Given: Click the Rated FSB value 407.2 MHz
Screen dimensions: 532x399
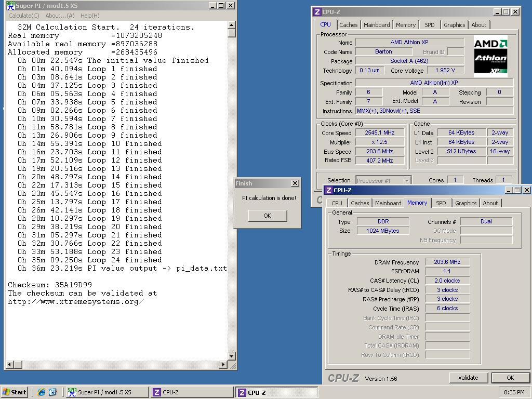Looking at the screenshot, I should [x=380, y=161].
